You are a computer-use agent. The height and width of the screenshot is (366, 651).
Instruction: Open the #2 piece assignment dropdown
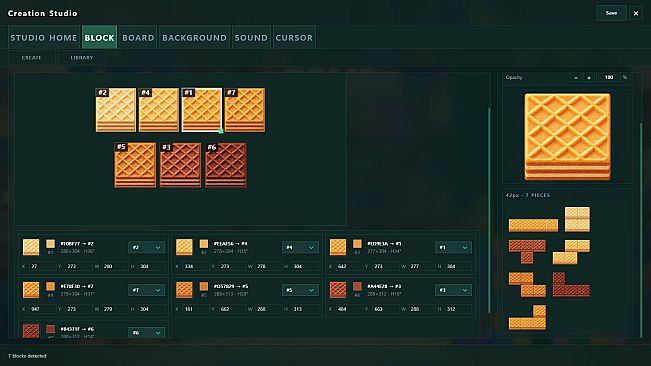click(146, 247)
